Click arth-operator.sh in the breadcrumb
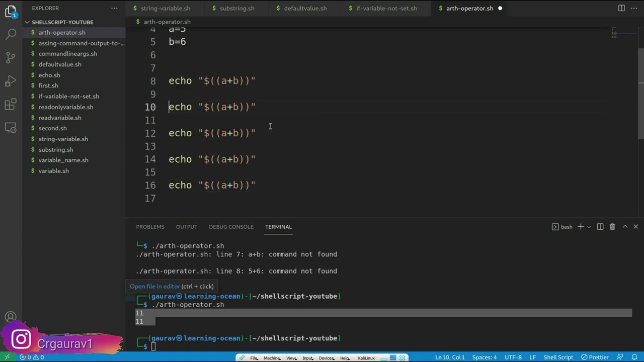This screenshot has width=644, height=362. [167, 22]
